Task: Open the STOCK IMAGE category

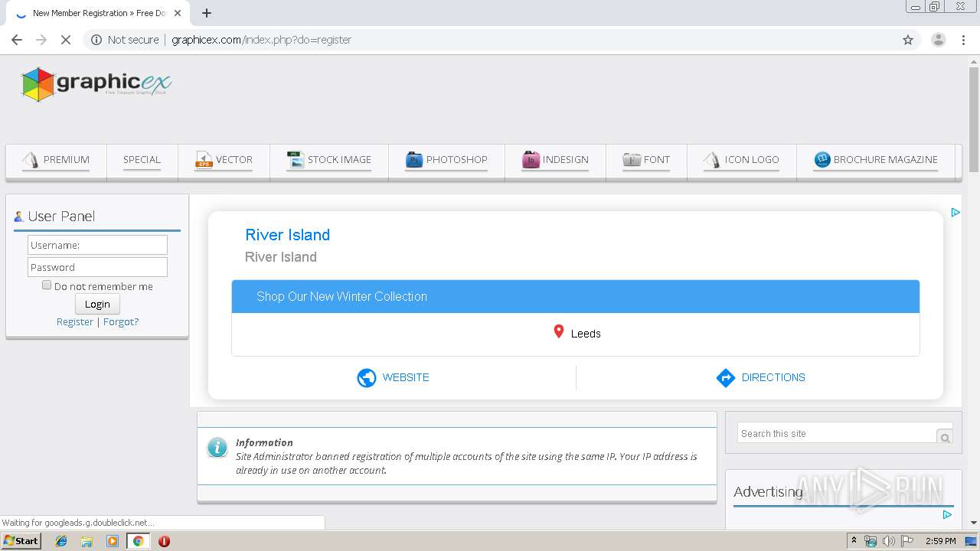Action: (x=329, y=160)
